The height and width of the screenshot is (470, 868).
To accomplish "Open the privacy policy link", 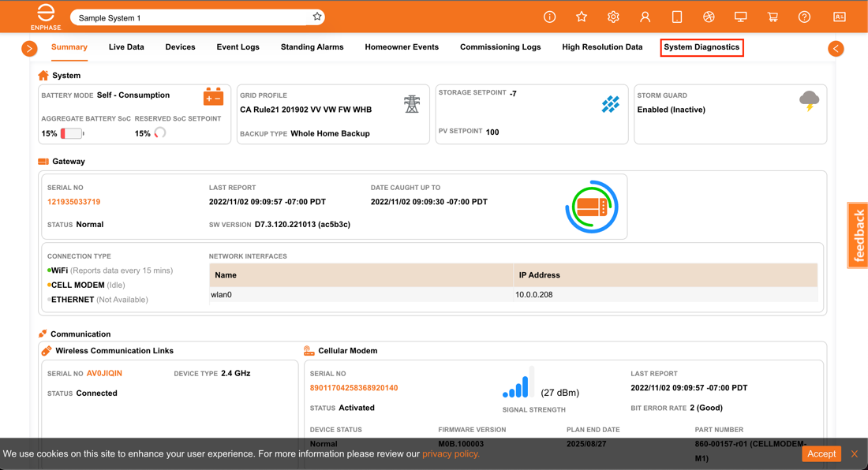I will tap(450, 453).
